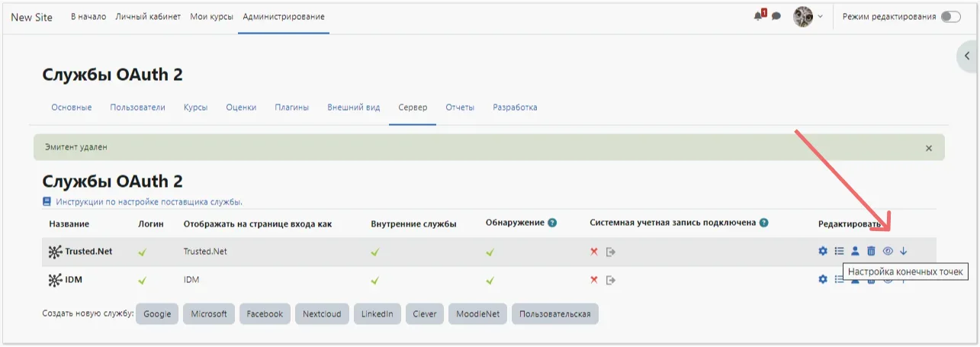Toggle the Режим редактирования switch
Screen dimensions: 980x347
pyautogui.click(x=950, y=16)
